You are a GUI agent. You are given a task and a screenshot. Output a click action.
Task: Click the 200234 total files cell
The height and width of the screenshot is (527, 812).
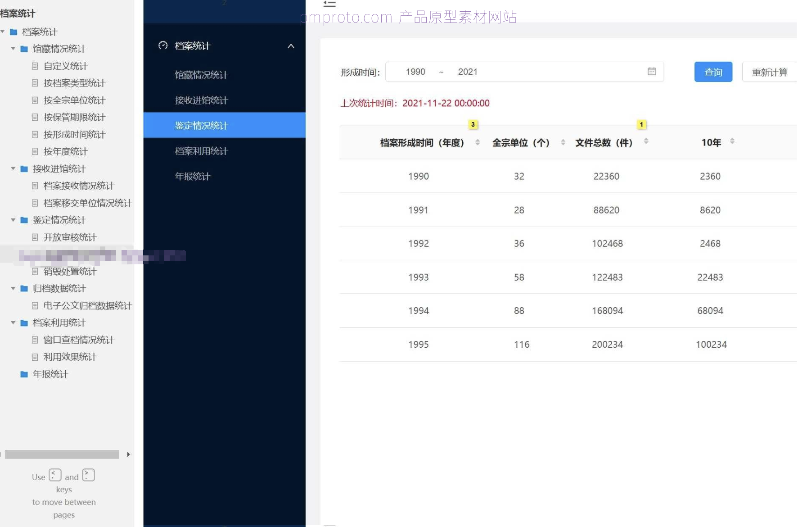(x=607, y=344)
